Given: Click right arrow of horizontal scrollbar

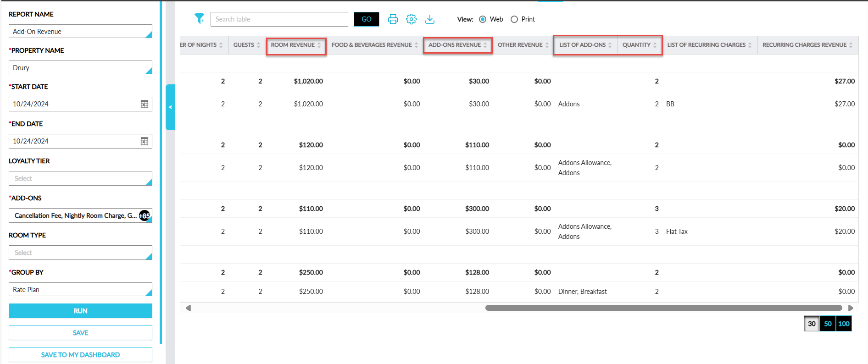Looking at the screenshot, I should pos(851,308).
